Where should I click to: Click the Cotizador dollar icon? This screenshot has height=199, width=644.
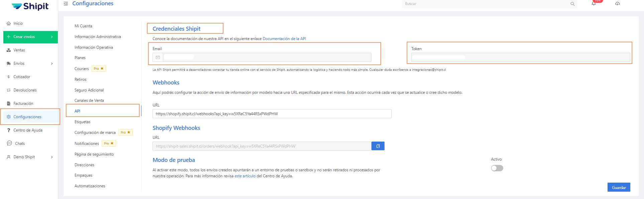[x=9, y=77]
